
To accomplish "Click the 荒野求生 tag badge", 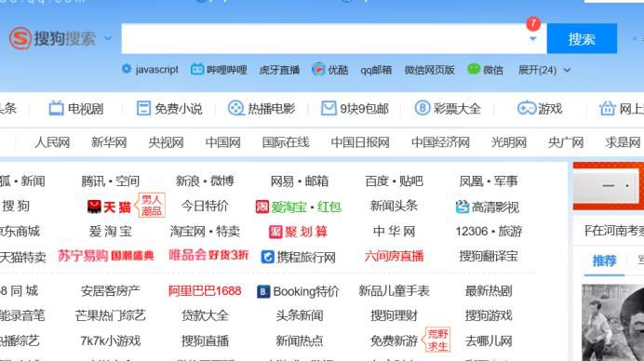I will coord(436,340).
